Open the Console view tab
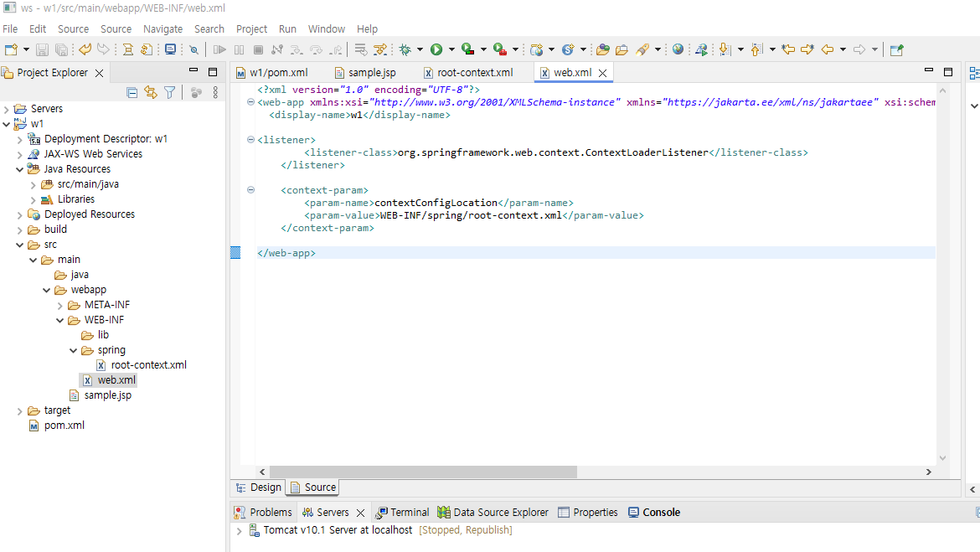This screenshot has width=980, height=552. [x=654, y=512]
